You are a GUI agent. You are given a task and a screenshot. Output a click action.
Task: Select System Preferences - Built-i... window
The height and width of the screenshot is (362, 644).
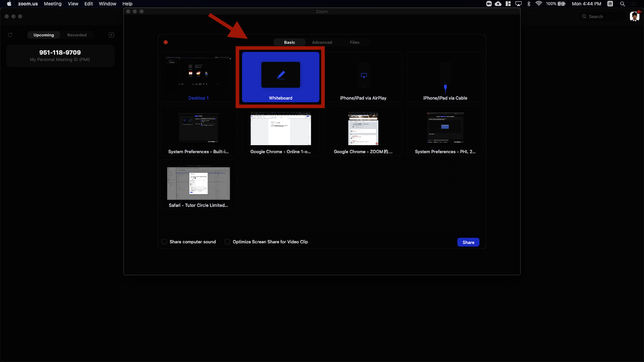198,131
